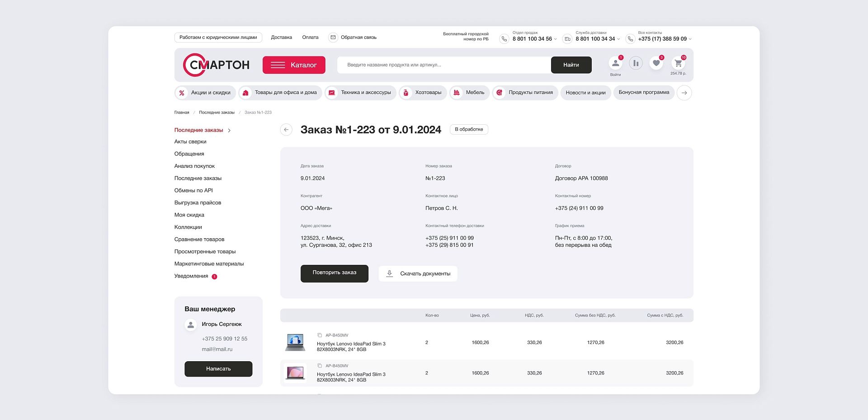Screen dimensions: 868x420
Task: Open the shopping cart icon
Action: [678, 64]
